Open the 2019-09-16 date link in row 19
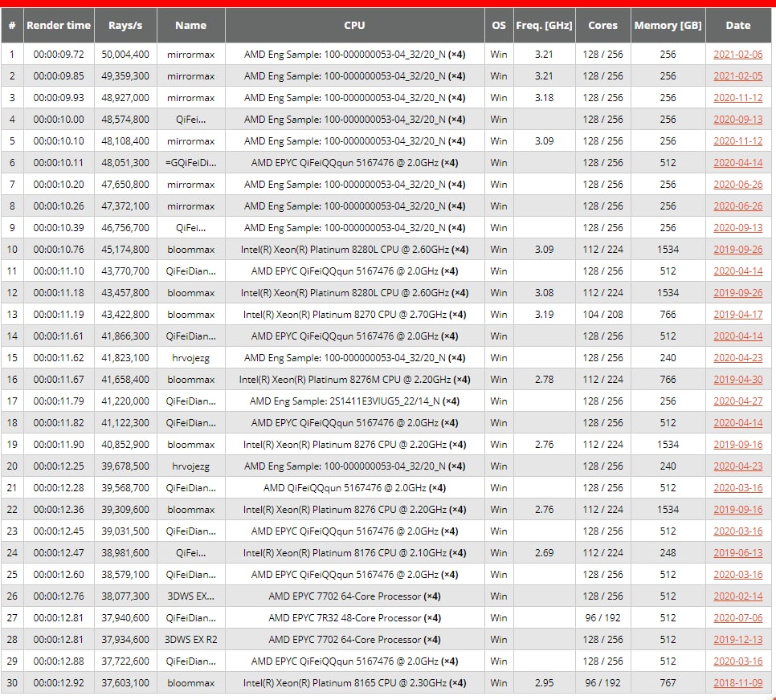The image size is (776, 700). pos(738,445)
